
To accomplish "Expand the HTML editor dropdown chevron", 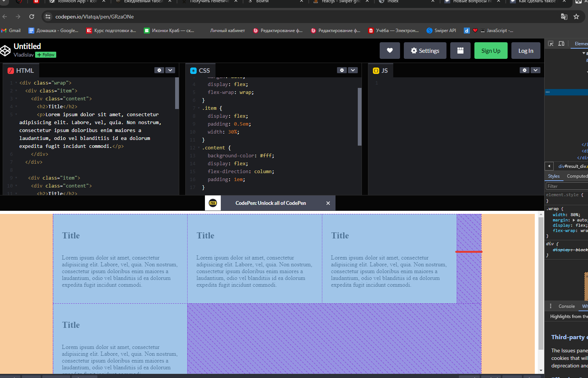I will [x=170, y=70].
